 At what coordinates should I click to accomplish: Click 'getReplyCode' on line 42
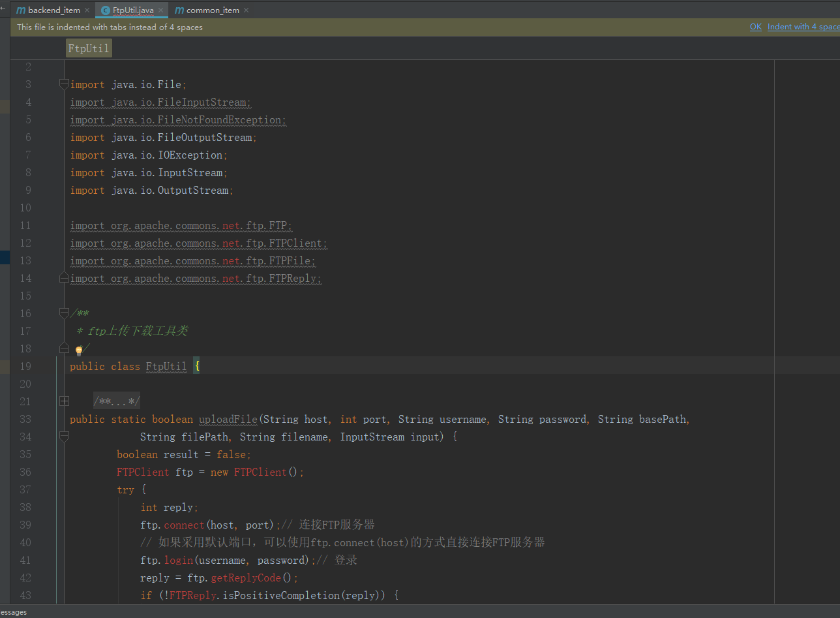coord(246,578)
